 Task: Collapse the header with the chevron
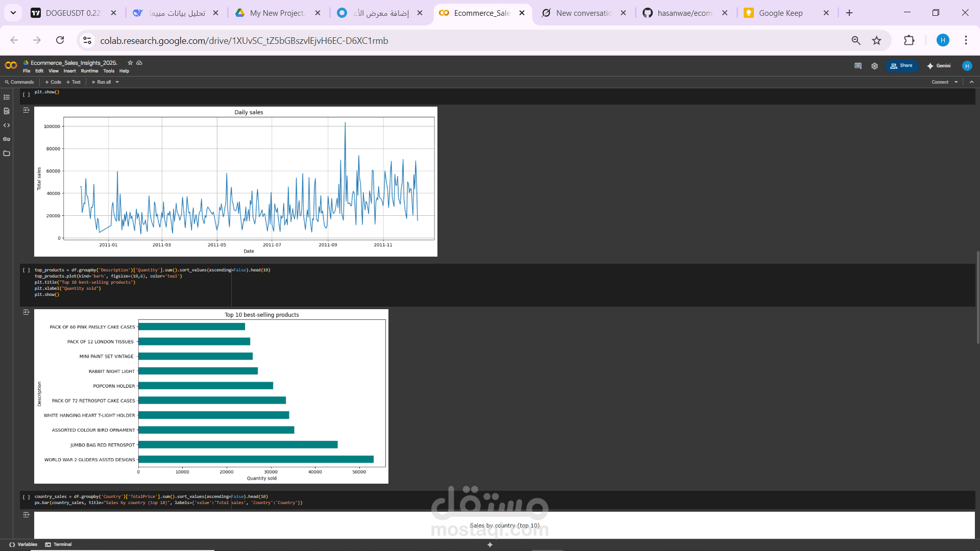pyautogui.click(x=971, y=82)
